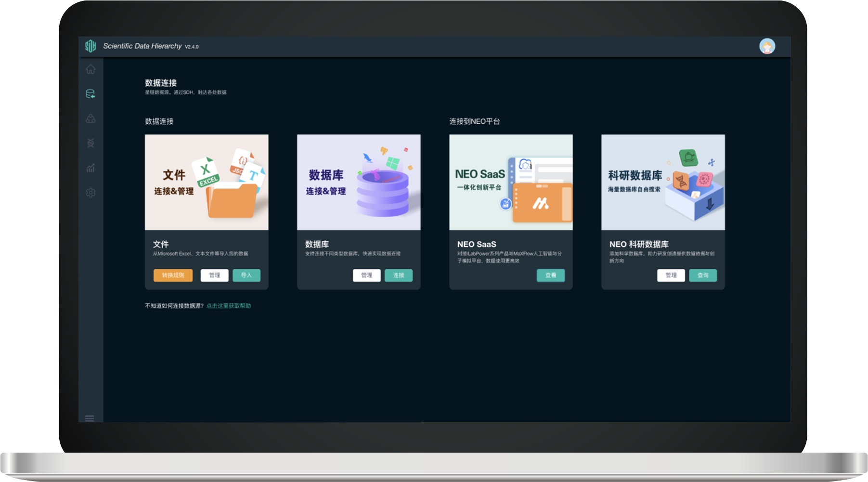
Task: Click 管理 button on NEO 科研数据库 card
Action: (x=671, y=275)
